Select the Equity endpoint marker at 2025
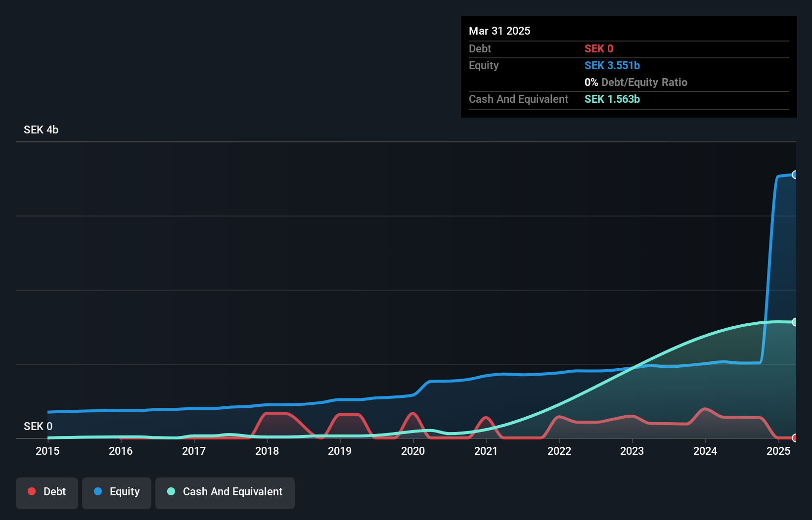 795,174
